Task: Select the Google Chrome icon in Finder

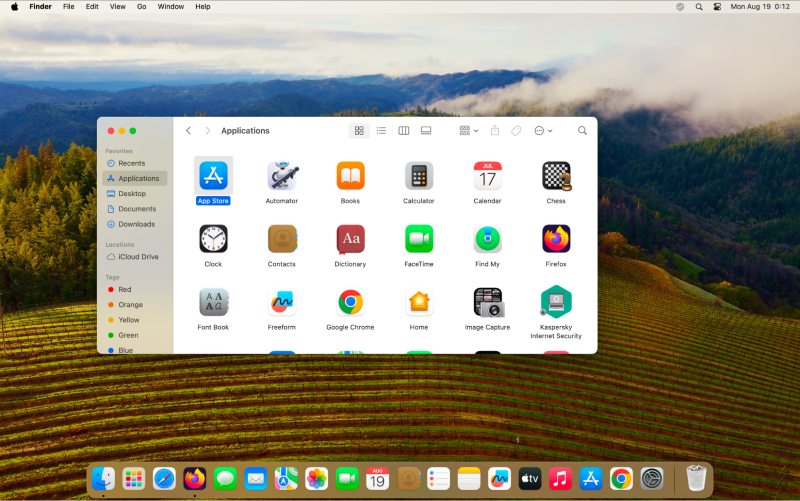Action: coord(351,302)
